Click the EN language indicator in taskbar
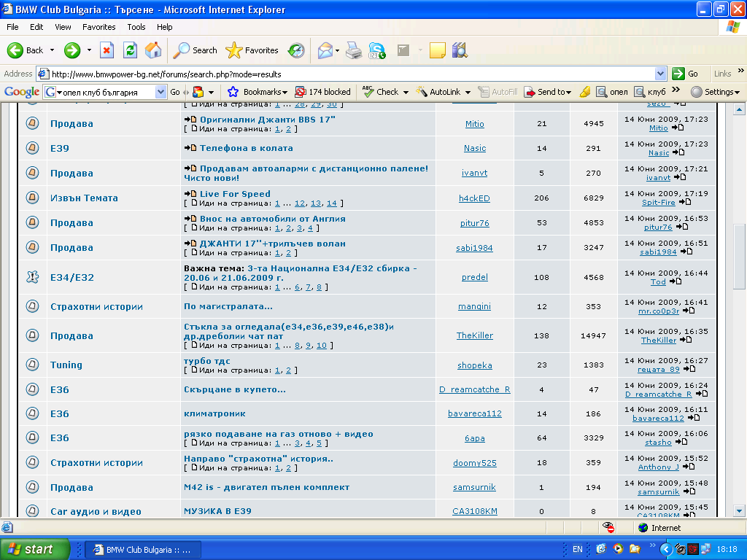This screenshot has height=560, width=747. (x=578, y=549)
